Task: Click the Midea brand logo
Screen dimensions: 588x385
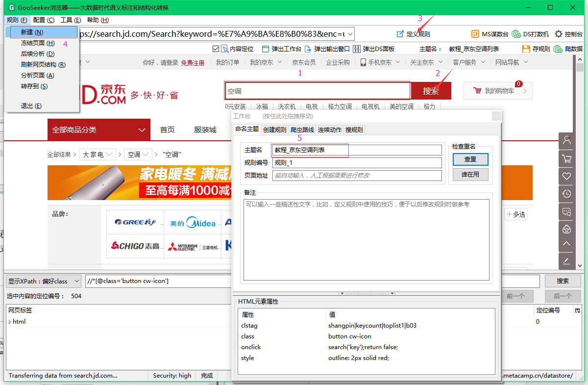Action: pos(193,223)
